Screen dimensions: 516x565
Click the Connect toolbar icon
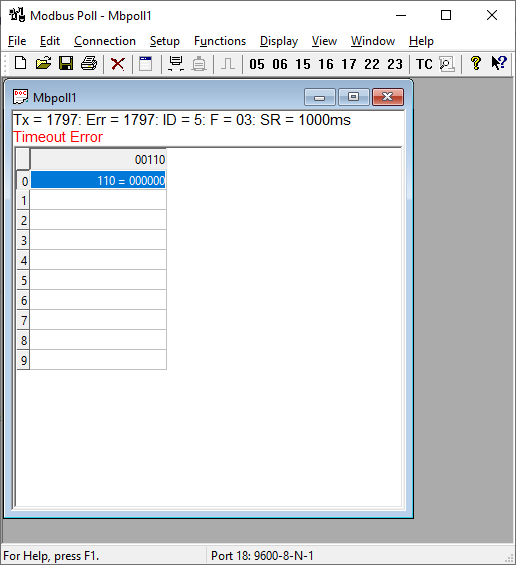tap(176, 64)
